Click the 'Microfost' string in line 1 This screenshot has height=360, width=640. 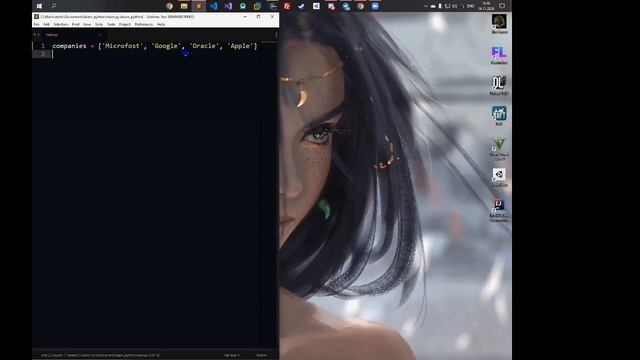click(x=122, y=46)
